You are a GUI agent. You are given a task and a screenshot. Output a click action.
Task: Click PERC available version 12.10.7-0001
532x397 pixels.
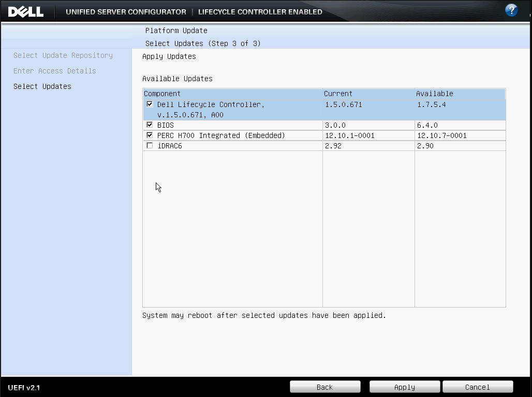(x=442, y=135)
